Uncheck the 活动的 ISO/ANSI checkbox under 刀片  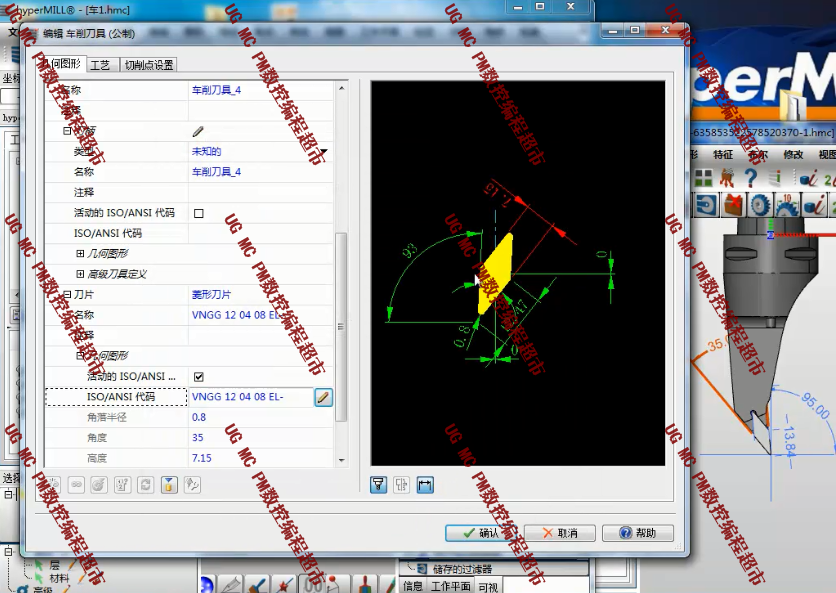click(199, 377)
